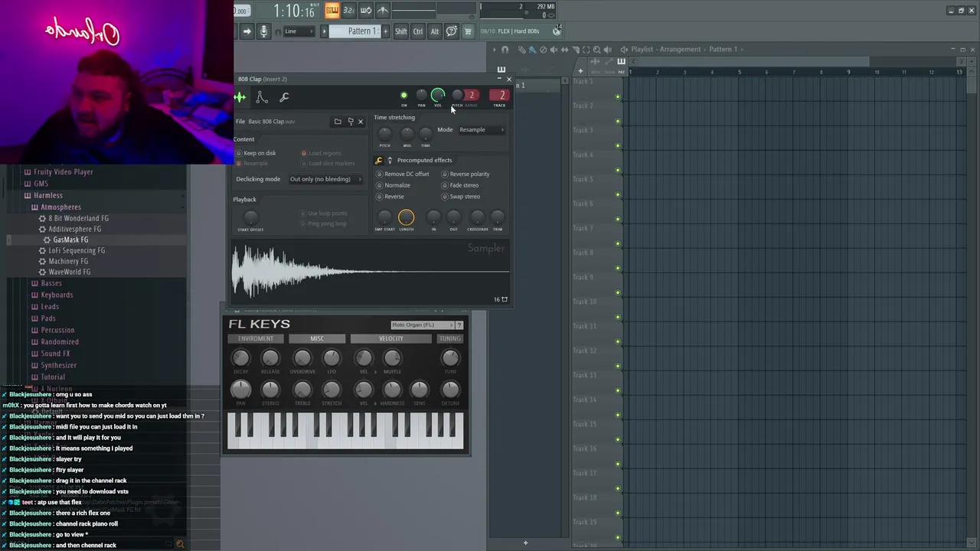Select the slip tool in Playlist toolbar
Image resolution: width=980 pixels, height=551 pixels.
pos(564,50)
